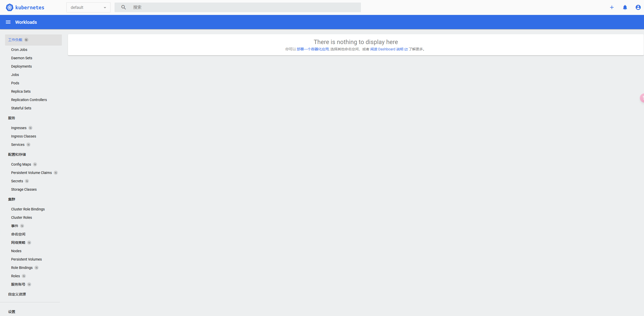Select Pods in the sidebar

(15, 83)
